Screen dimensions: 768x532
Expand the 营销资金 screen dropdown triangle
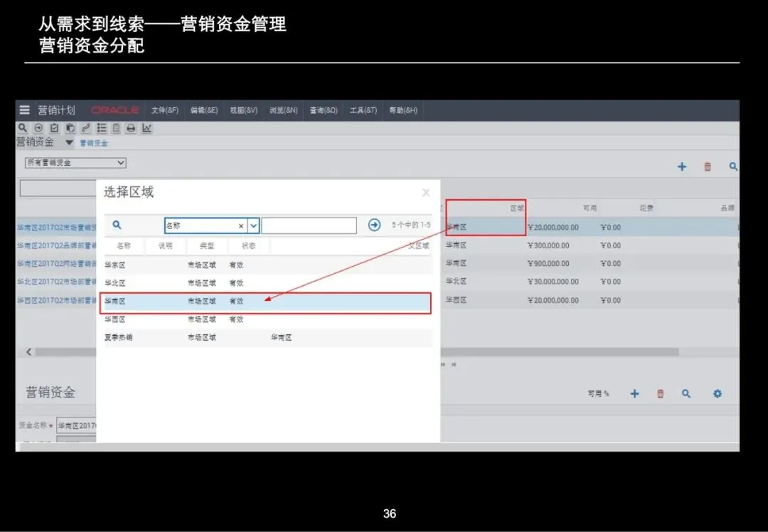(69, 142)
